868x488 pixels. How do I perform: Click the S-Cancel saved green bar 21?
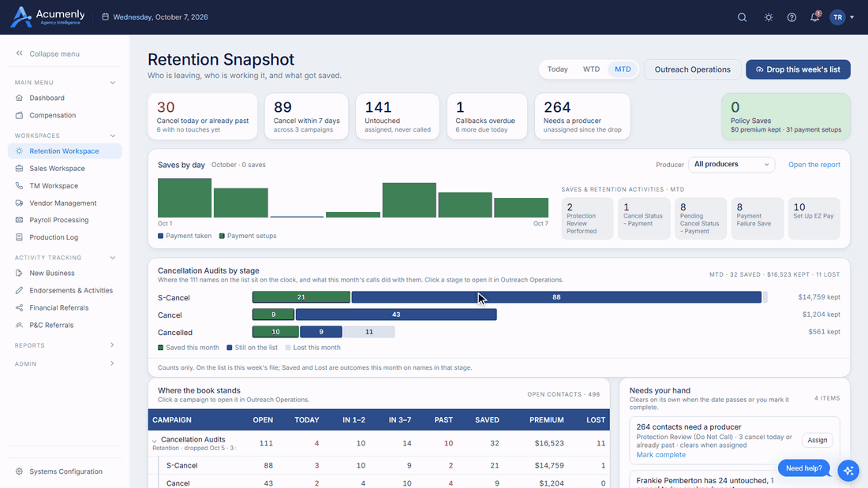[301, 297]
